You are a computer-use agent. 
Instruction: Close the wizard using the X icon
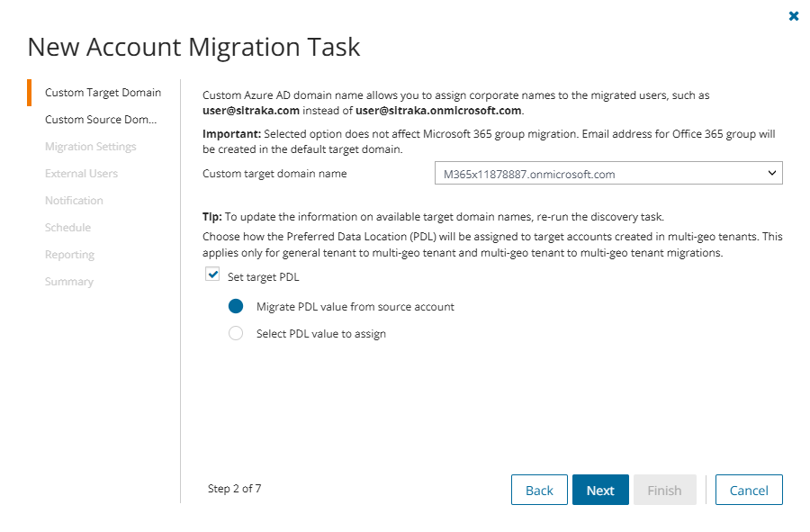coord(793,16)
